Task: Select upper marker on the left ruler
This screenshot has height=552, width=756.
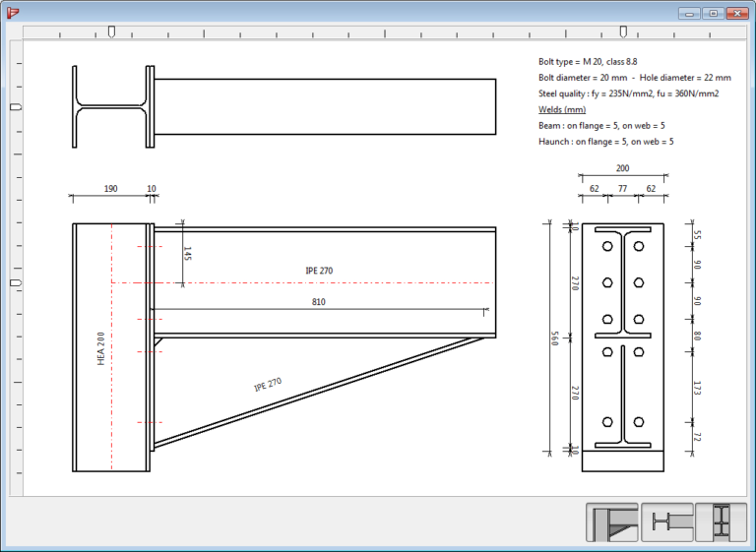Action: tap(16, 107)
